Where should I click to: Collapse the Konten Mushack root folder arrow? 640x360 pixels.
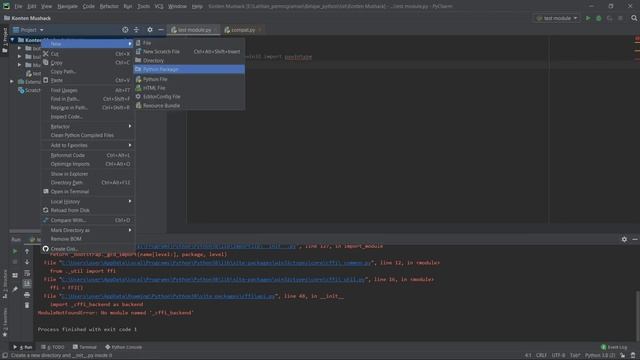(x=13, y=40)
